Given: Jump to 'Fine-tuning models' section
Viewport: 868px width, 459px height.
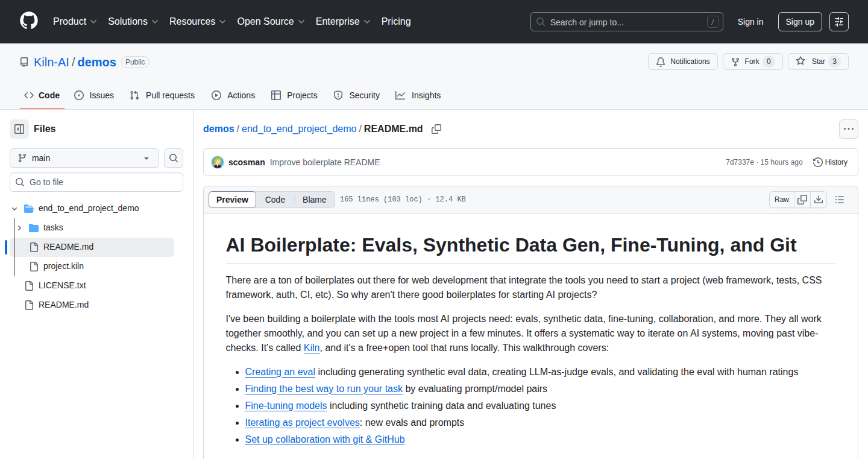Looking at the screenshot, I should [286, 405].
